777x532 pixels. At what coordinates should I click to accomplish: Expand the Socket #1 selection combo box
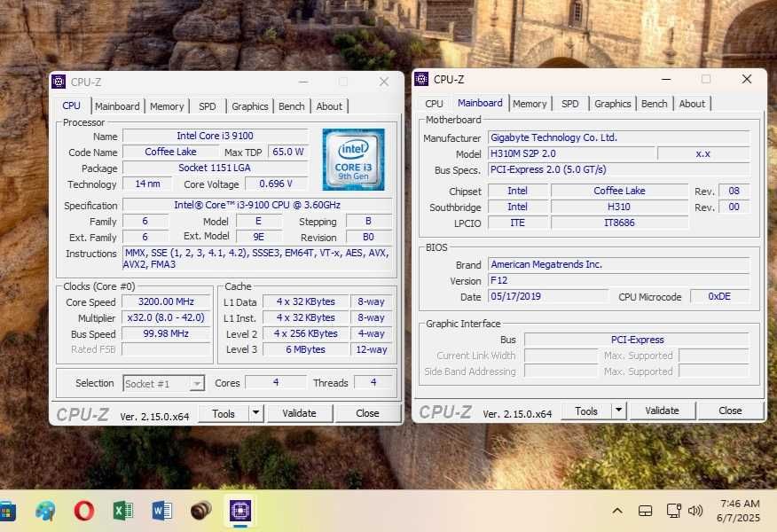point(163,383)
